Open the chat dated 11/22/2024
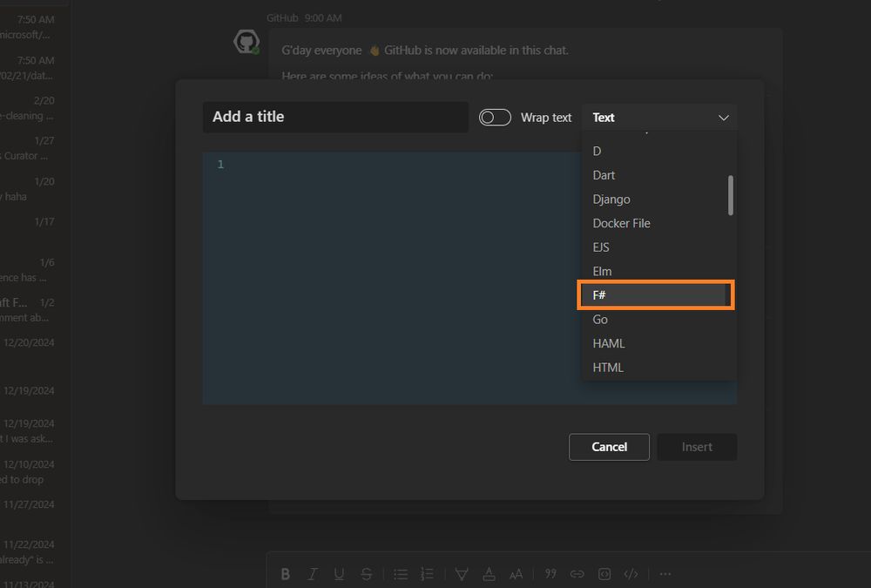 pos(29,552)
